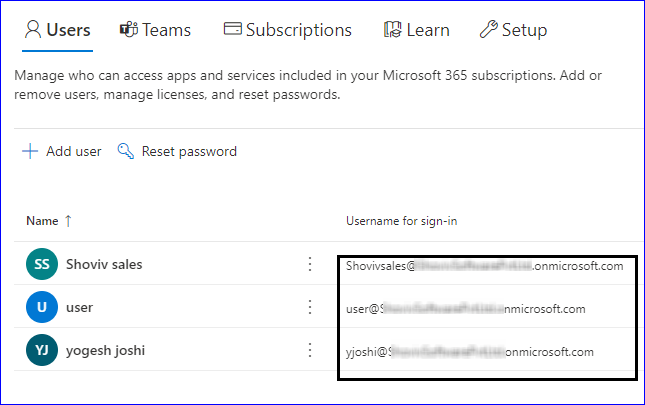The image size is (645, 405).
Task: Click the user@ sign-in username
Action: [466, 309]
